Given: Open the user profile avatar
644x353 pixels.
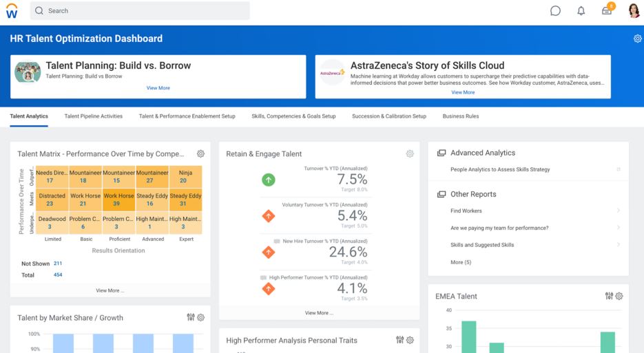Looking at the screenshot, I should point(634,10).
